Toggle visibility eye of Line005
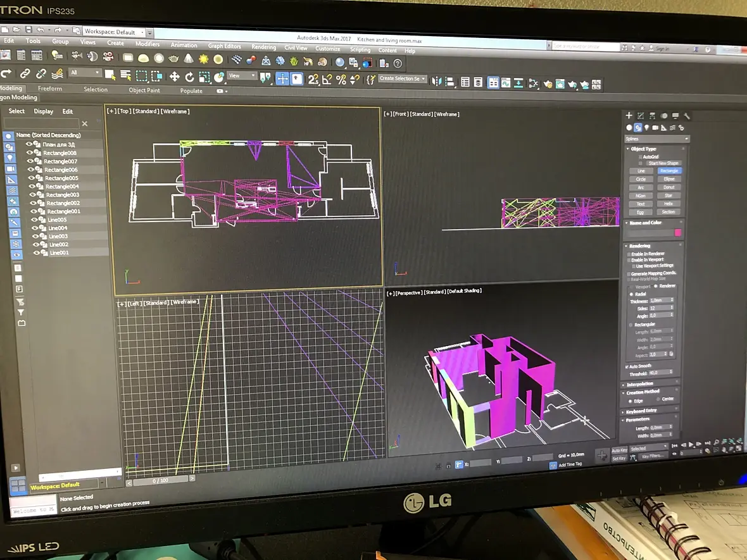This screenshot has width=747, height=560. tap(34, 220)
